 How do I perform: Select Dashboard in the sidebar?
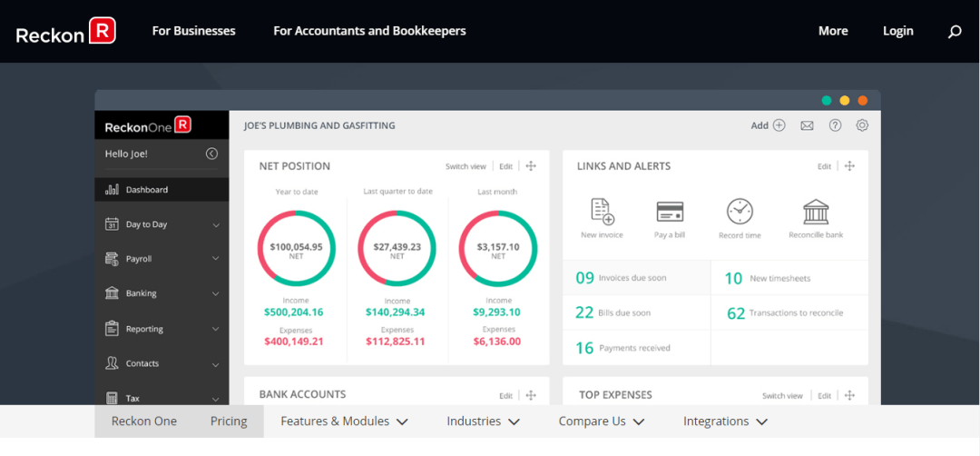146,190
